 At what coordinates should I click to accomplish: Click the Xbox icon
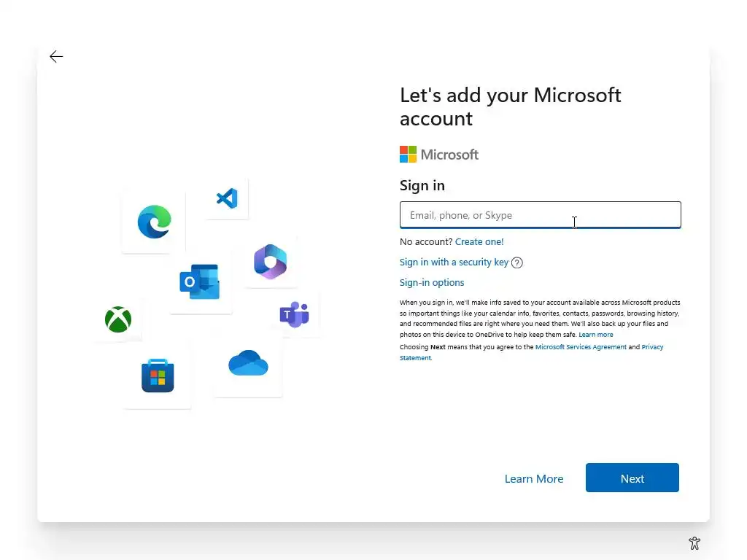(x=118, y=319)
